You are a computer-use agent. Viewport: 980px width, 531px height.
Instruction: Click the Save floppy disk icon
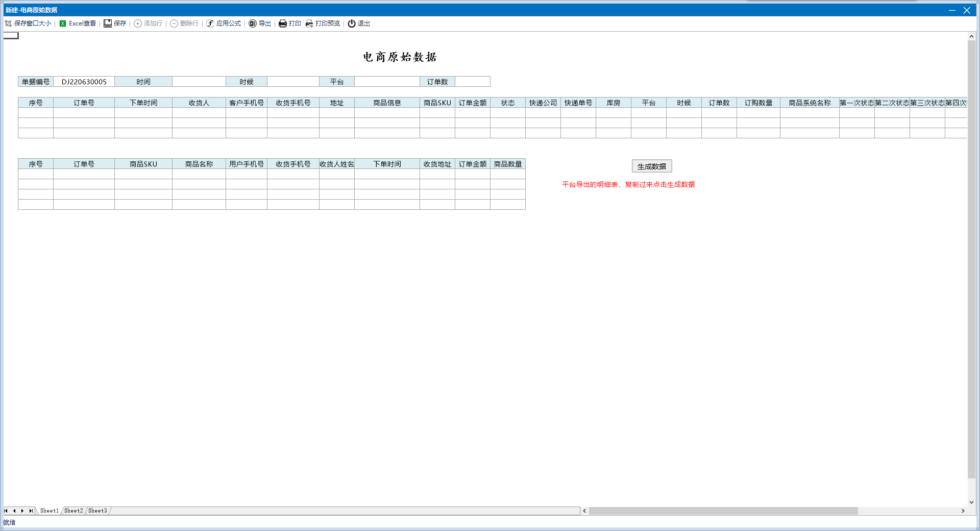click(x=108, y=23)
